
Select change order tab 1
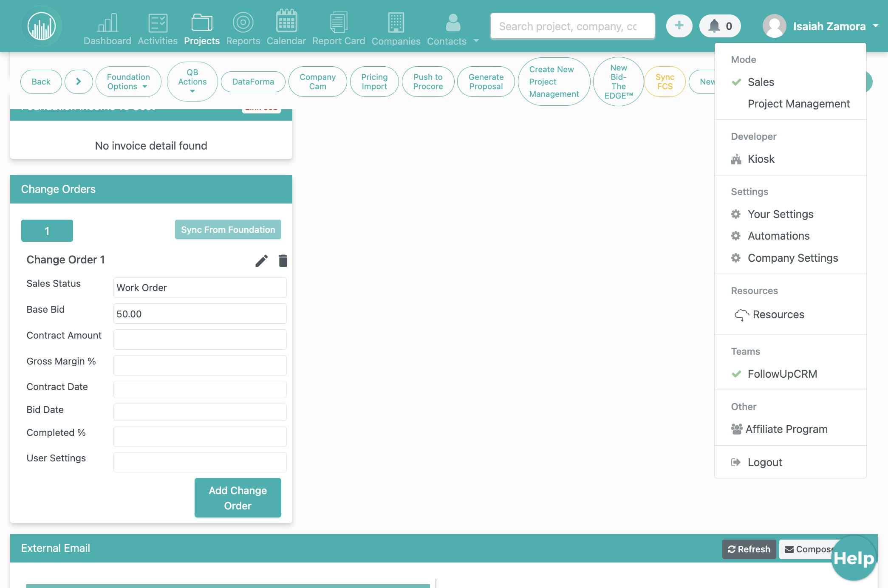click(x=47, y=231)
